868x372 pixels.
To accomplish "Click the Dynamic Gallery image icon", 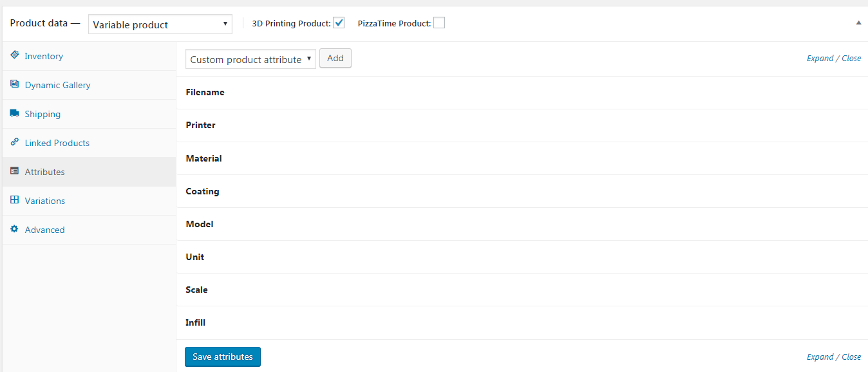I will 15,84.
